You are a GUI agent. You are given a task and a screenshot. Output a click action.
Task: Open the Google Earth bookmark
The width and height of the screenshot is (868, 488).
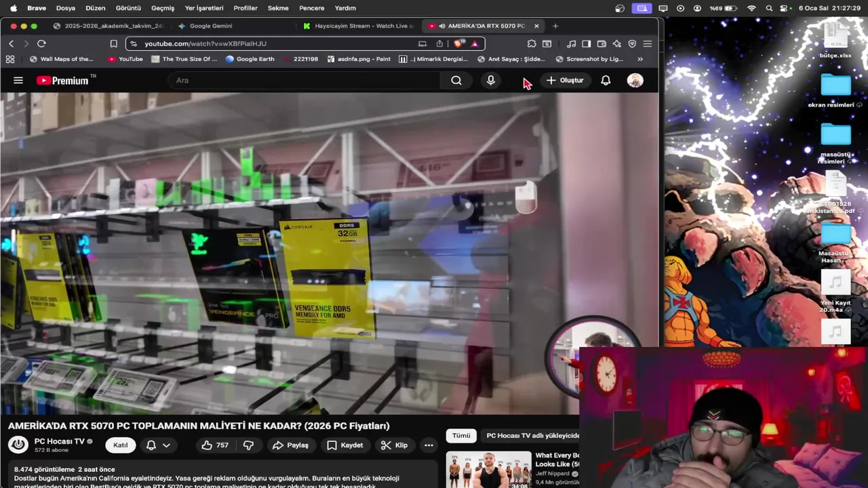[250, 59]
